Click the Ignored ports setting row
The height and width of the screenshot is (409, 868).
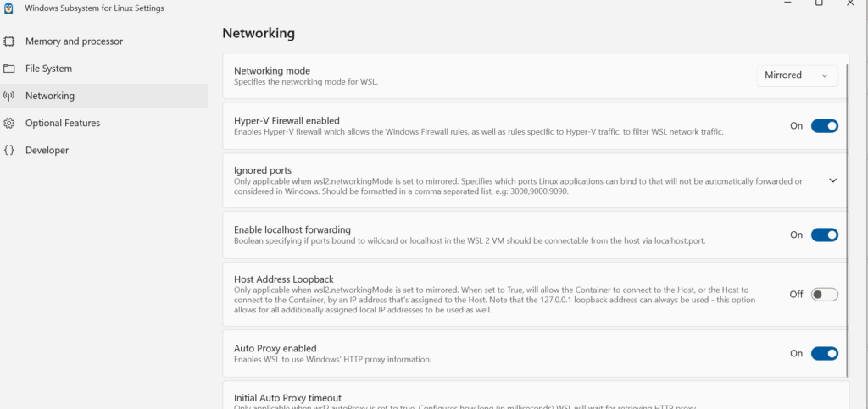click(x=536, y=180)
